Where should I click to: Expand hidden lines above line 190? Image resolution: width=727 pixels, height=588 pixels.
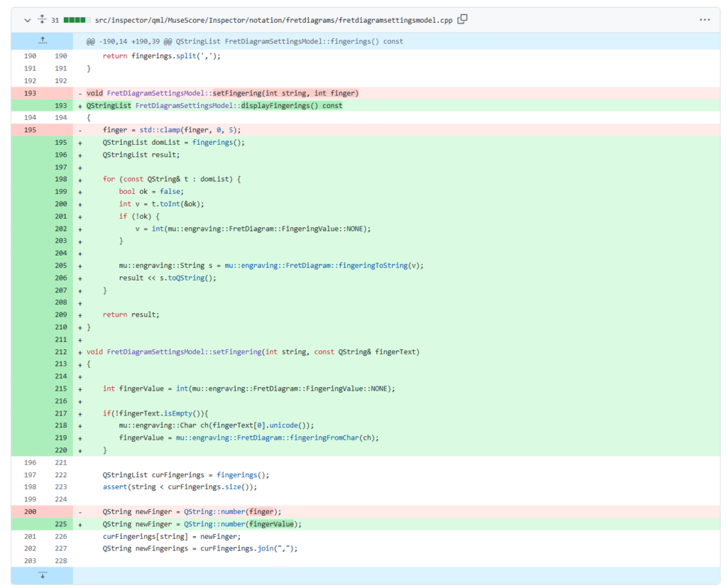[42, 40]
